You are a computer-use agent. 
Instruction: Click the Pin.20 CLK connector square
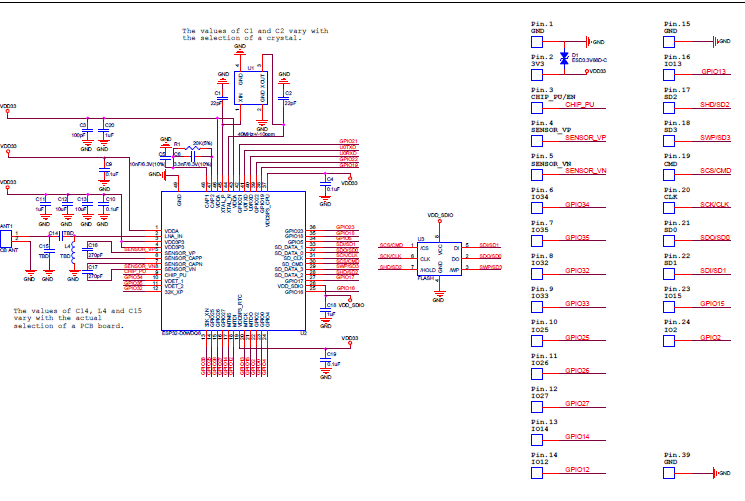point(669,208)
